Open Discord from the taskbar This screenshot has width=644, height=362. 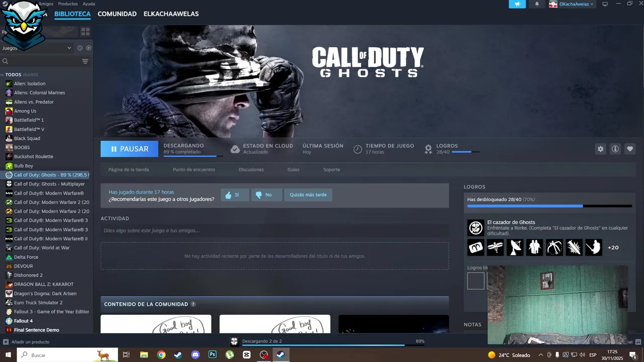[195, 355]
